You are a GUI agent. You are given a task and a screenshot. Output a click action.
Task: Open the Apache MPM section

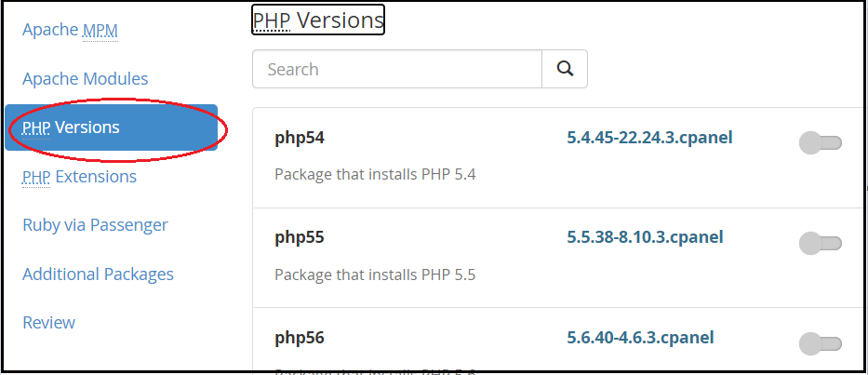point(70,30)
